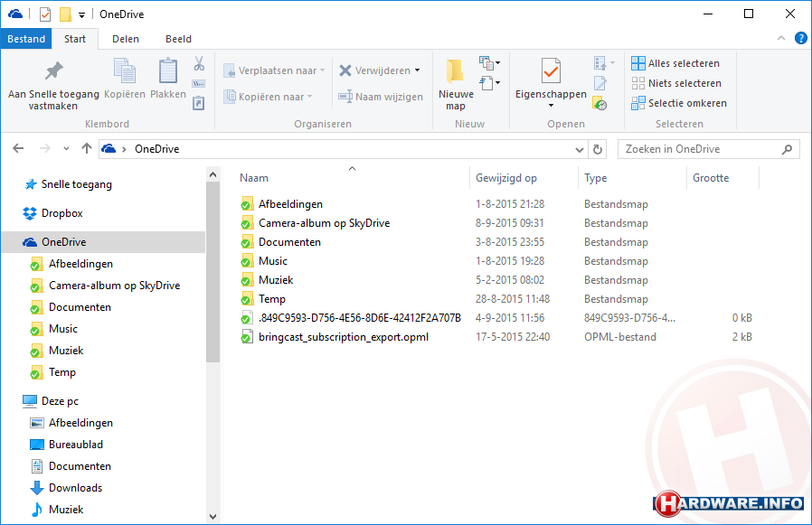Sort by the Gewijzigd op column header
This screenshot has height=525, width=812.
(506, 178)
